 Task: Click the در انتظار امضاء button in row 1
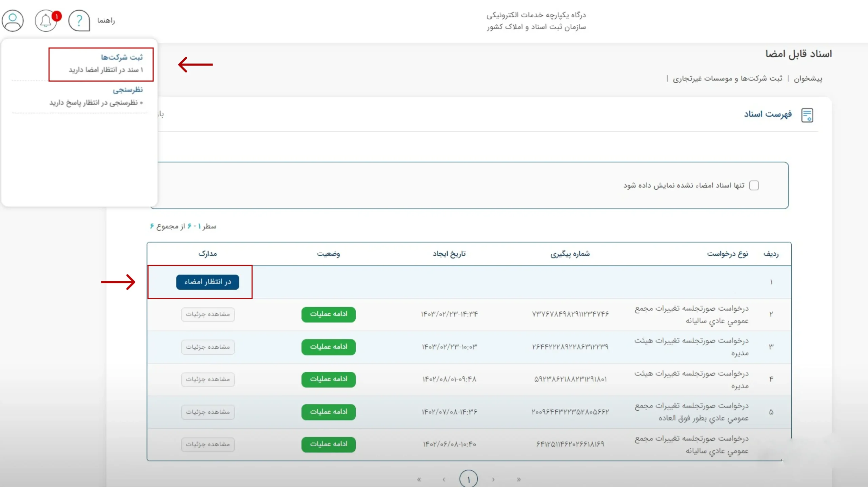point(208,282)
